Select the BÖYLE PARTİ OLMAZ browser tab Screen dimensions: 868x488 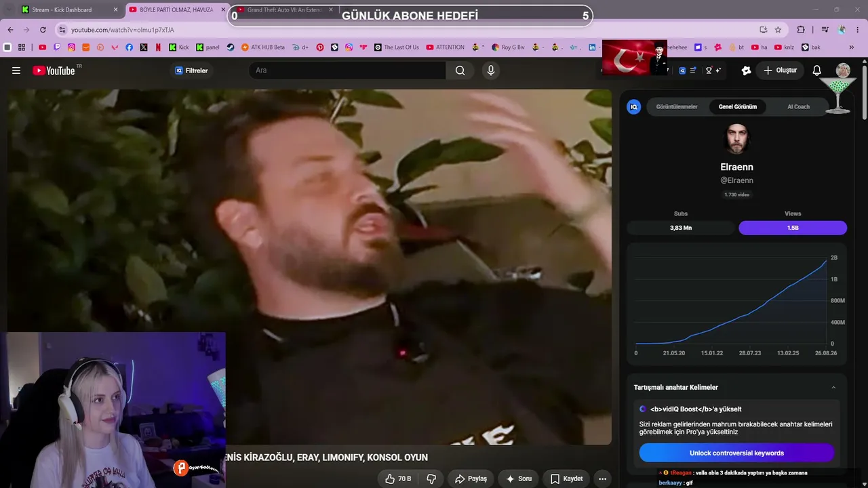[x=178, y=9]
